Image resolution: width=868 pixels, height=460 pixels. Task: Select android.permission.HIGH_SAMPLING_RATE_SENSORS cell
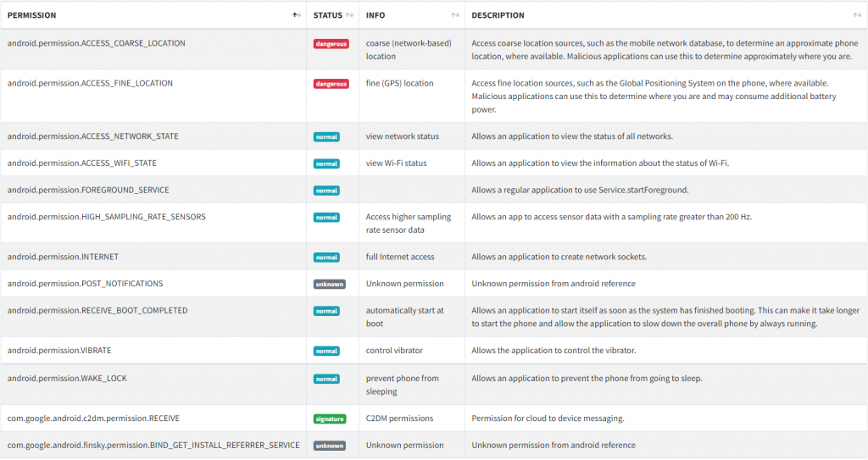[153, 223]
